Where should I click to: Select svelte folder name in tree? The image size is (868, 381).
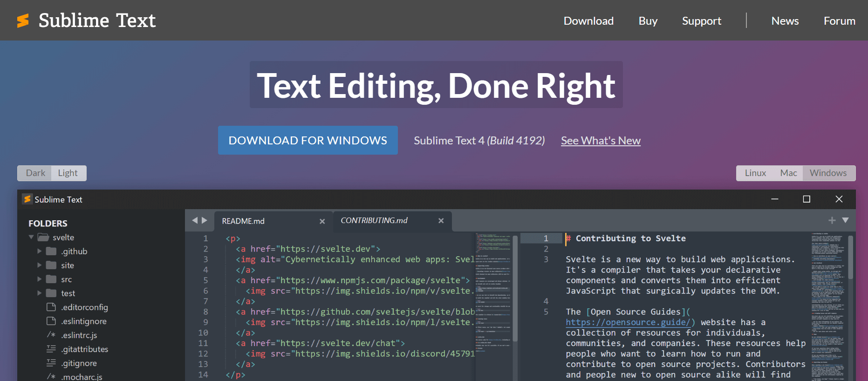tap(63, 237)
